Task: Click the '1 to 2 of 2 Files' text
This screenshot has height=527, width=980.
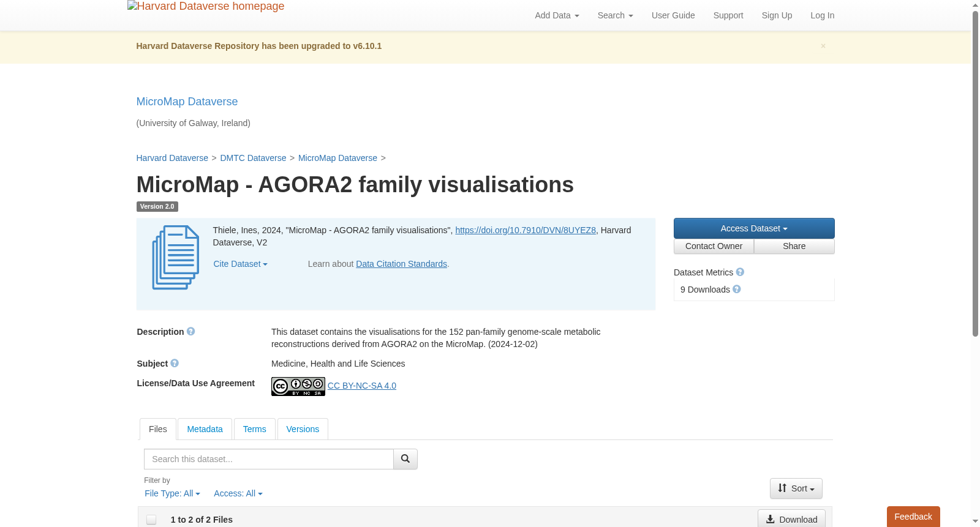Action: click(x=202, y=520)
